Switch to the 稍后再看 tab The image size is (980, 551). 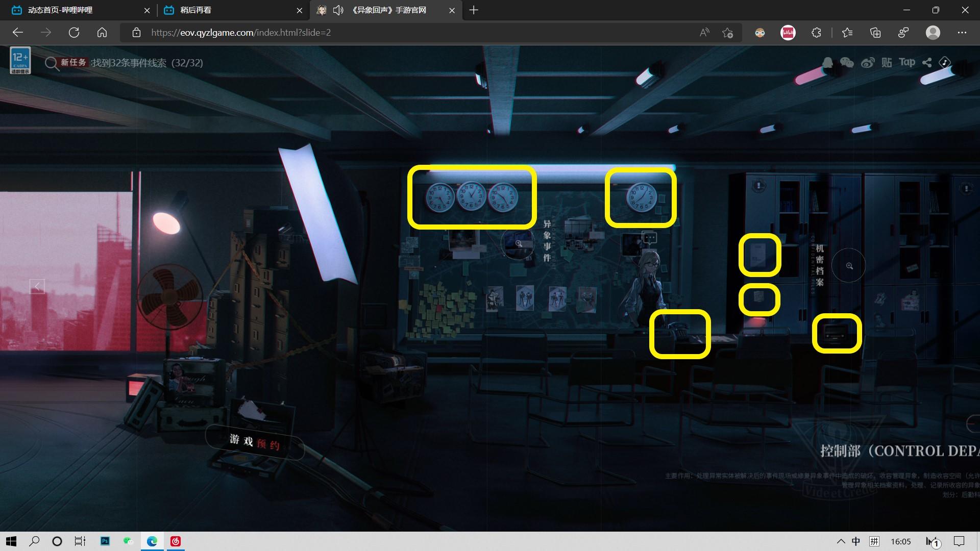196,10
